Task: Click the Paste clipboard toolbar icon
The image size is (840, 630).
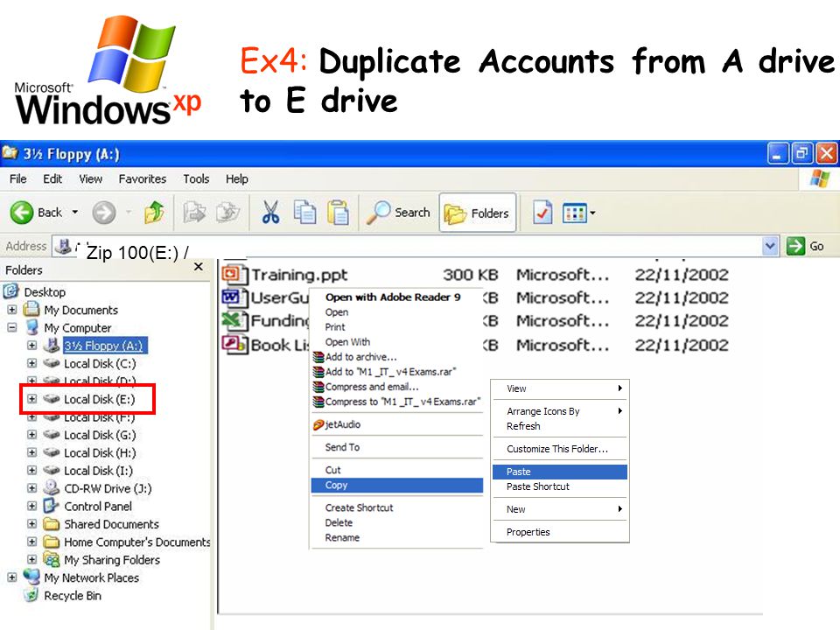Action: click(x=338, y=212)
